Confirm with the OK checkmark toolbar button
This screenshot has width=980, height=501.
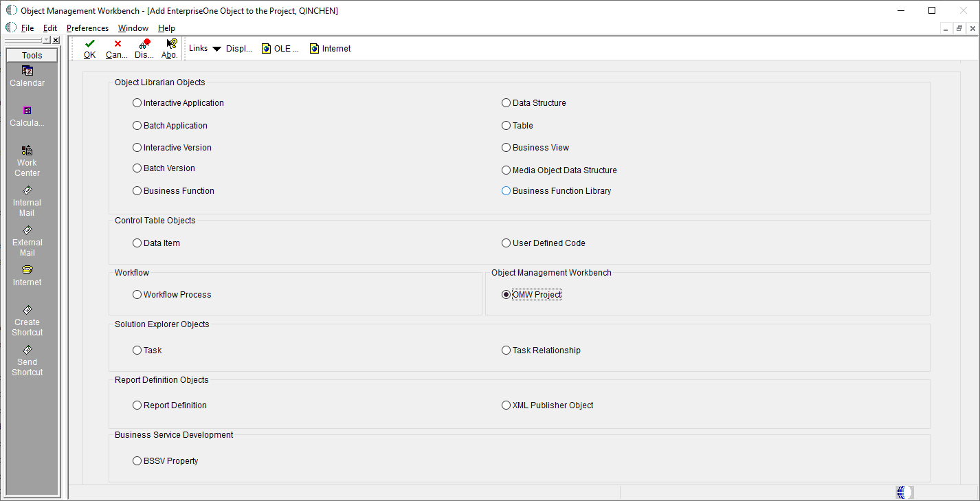point(90,49)
